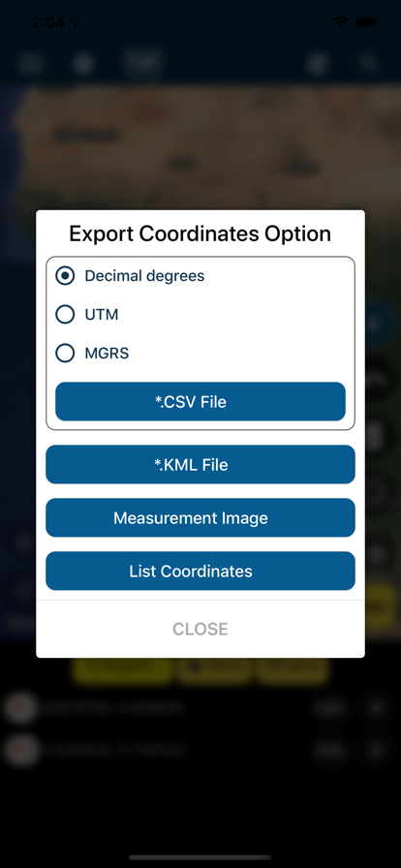Export coordinates as *.CSV File
The width and height of the screenshot is (401, 868).
[200, 401]
